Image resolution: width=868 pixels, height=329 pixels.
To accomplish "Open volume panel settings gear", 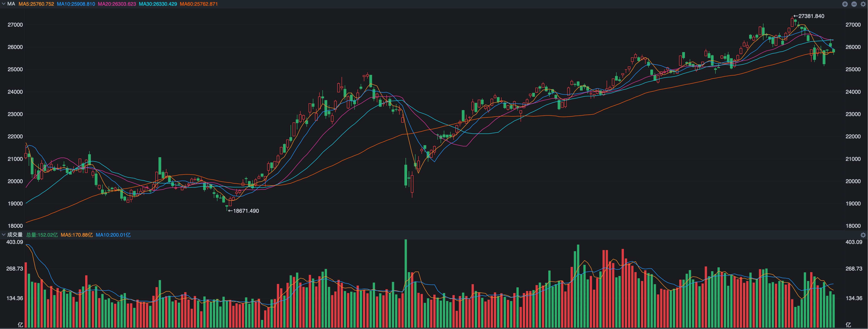I will [x=863, y=235].
